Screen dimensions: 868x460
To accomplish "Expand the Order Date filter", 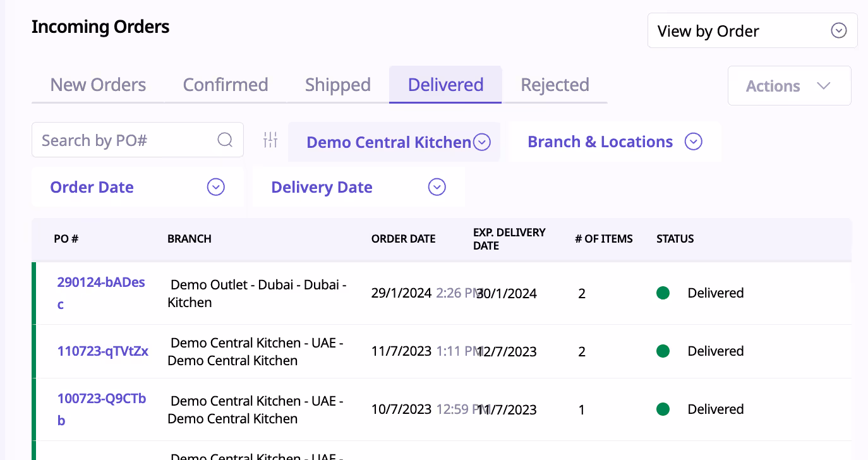I will point(215,187).
